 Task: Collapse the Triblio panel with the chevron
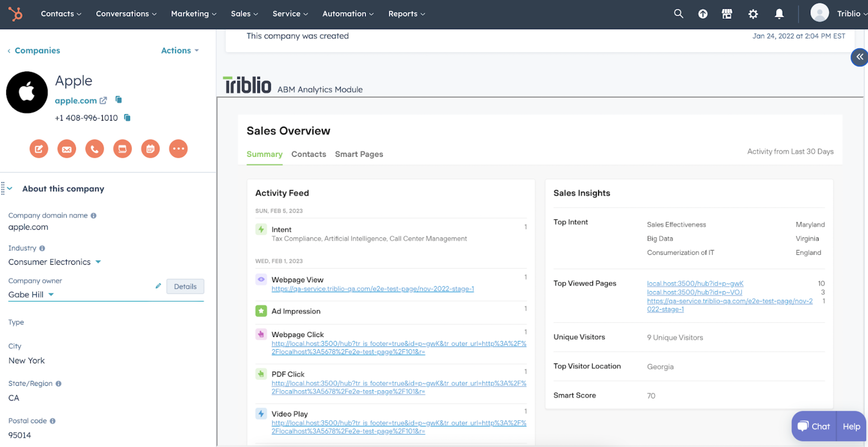(x=859, y=57)
